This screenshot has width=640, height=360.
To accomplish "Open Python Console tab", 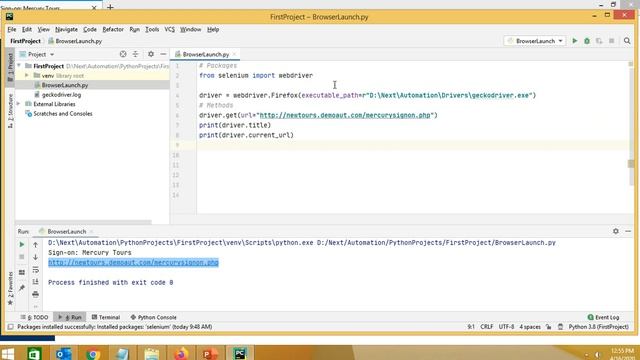I will [x=153, y=317].
